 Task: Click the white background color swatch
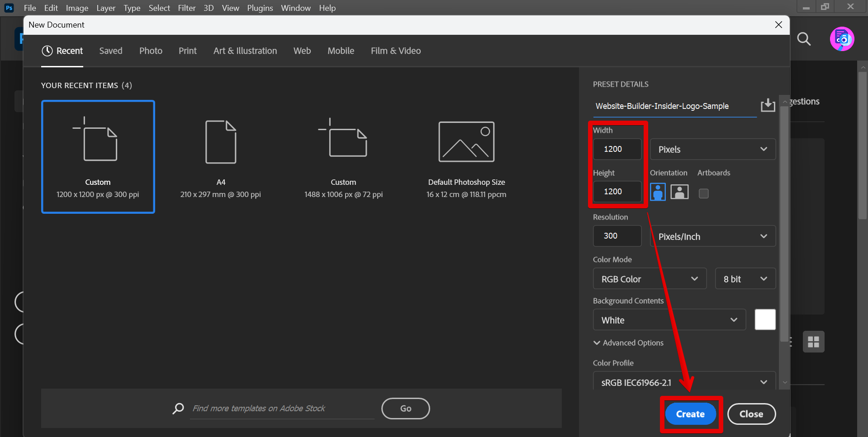(x=765, y=320)
